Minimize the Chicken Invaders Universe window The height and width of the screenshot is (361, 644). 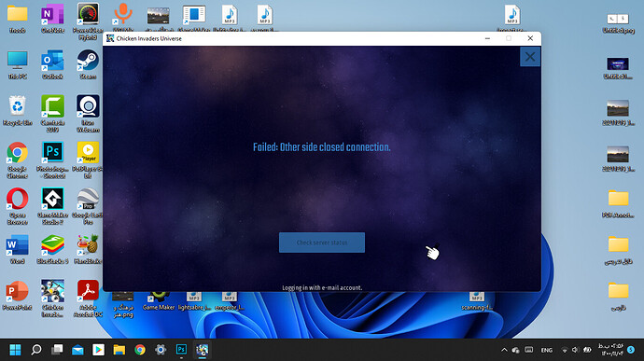487,38
